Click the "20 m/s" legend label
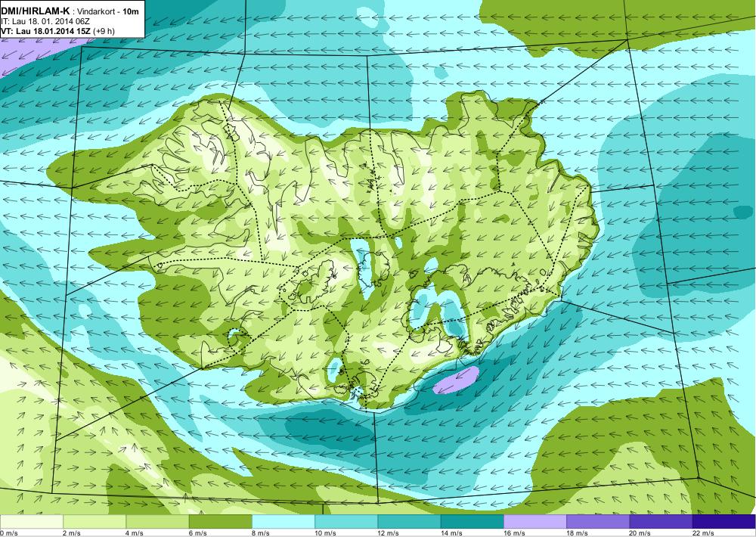756x537 pixels. click(640, 533)
